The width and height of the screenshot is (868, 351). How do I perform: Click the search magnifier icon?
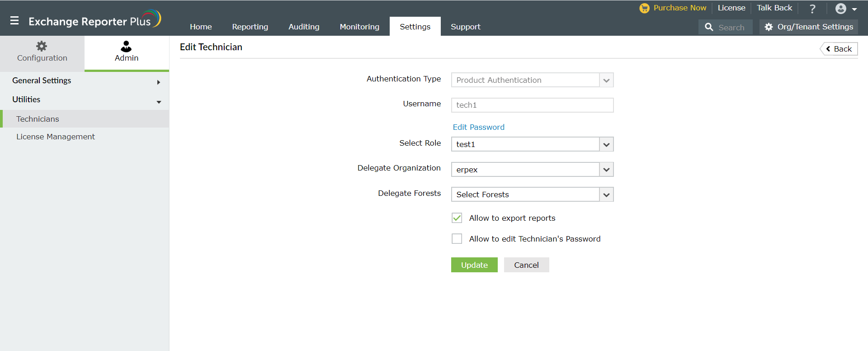[709, 27]
